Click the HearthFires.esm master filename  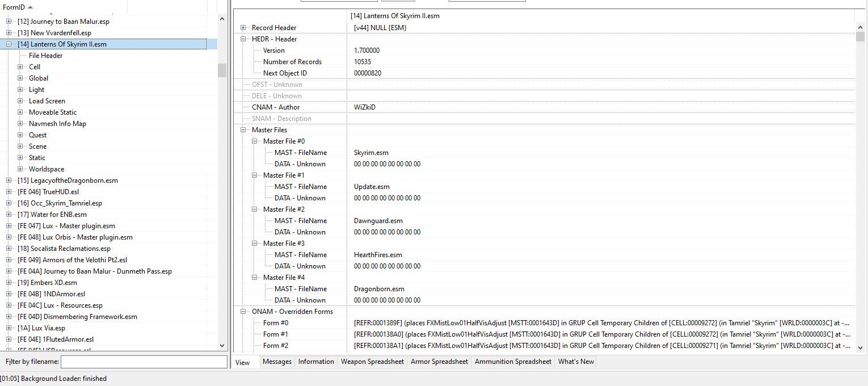click(x=378, y=255)
